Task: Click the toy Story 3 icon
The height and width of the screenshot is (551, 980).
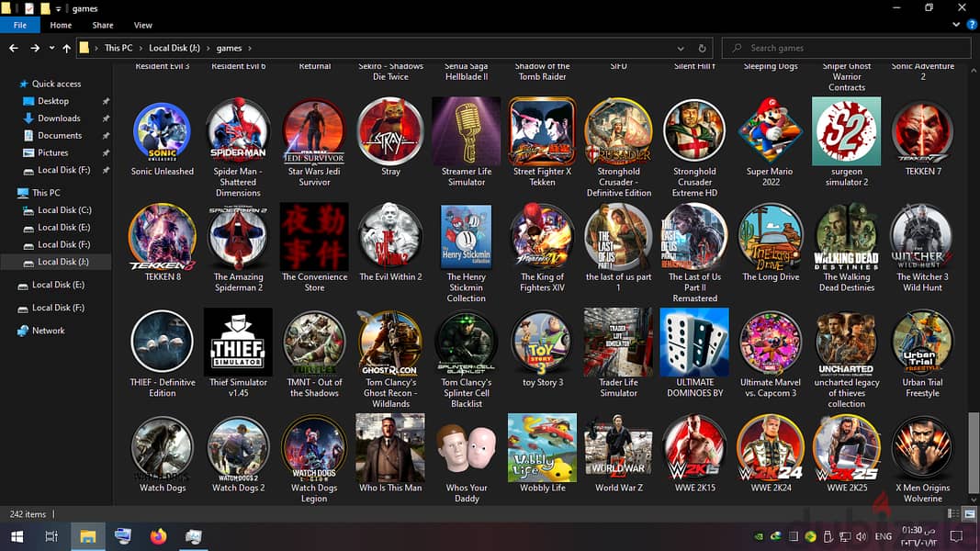Action: 543,343
